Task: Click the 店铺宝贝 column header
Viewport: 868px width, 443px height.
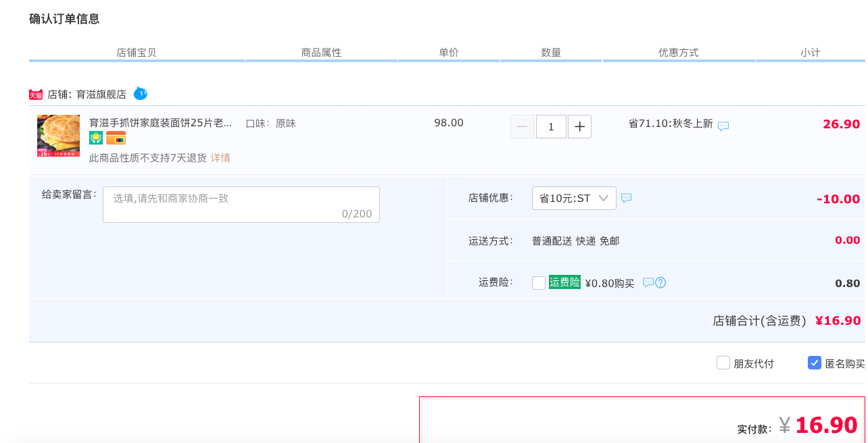Action: click(x=137, y=52)
